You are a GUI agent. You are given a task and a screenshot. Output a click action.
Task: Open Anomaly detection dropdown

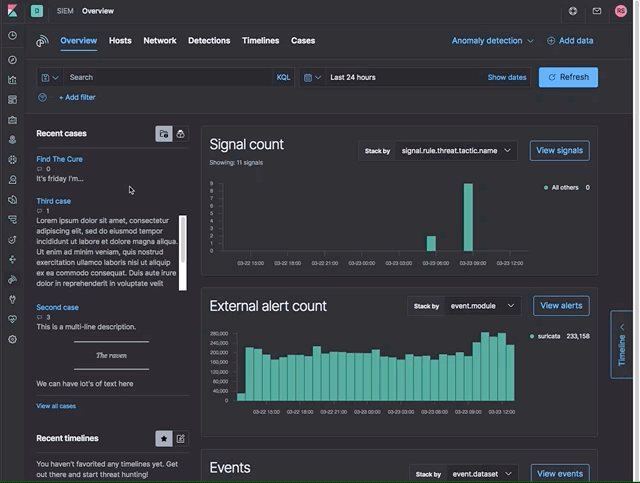(492, 41)
